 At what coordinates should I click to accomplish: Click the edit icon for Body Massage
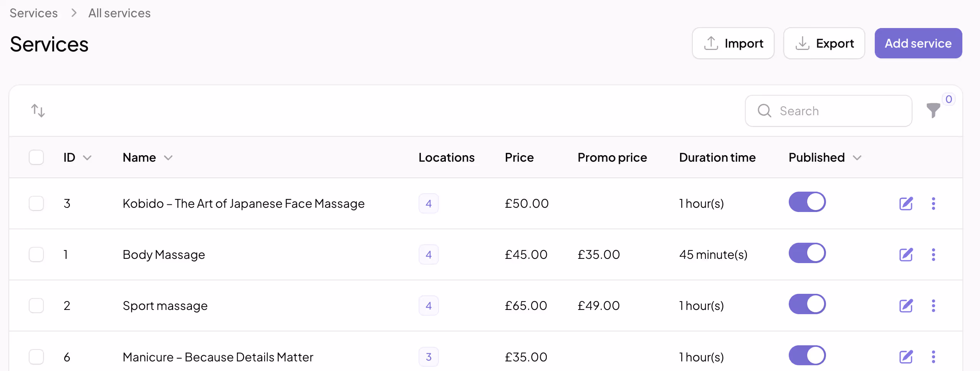click(906, 255)
